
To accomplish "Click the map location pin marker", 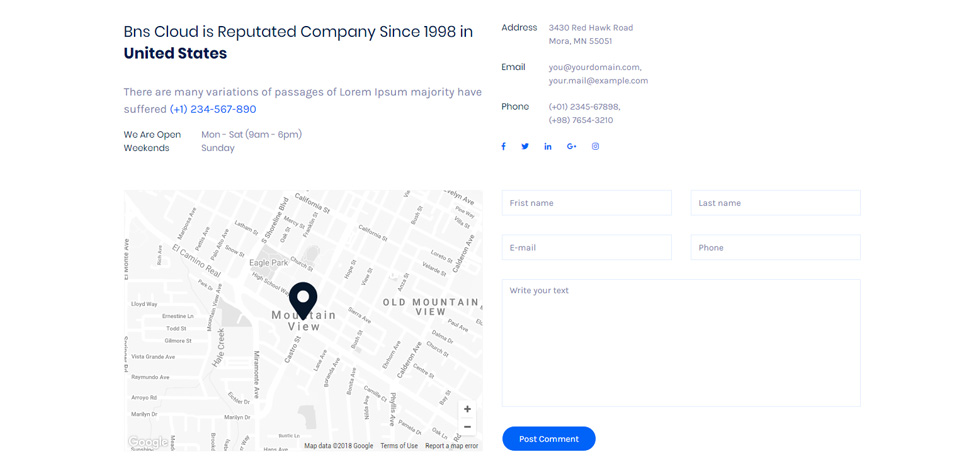I will click(x=304, y=301).
